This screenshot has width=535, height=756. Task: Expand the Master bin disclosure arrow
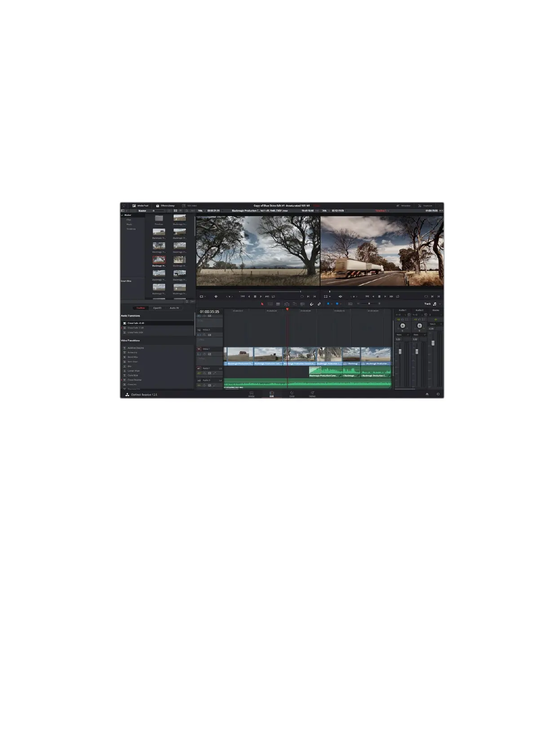(122, 215)
